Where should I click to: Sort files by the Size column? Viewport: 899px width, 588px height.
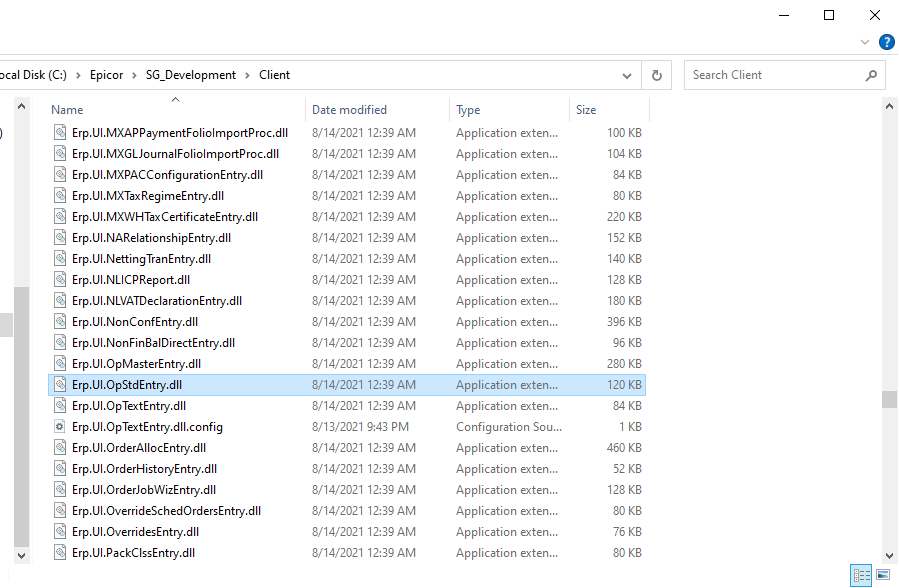point(586,110)
